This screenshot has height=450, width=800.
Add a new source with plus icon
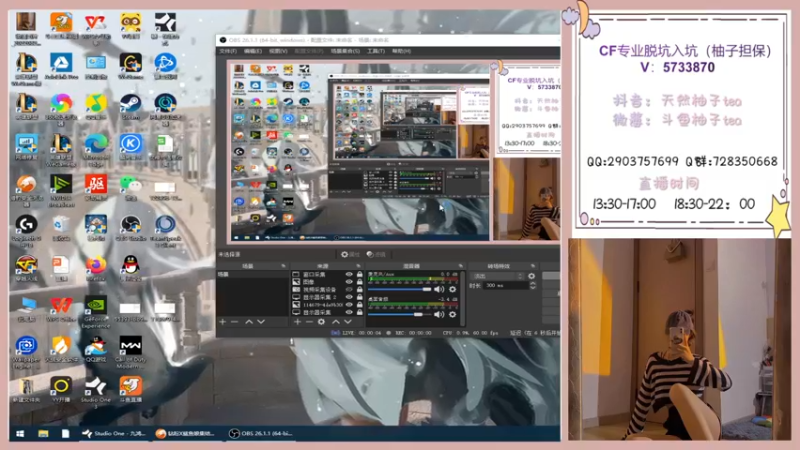(x=297, y=322)
